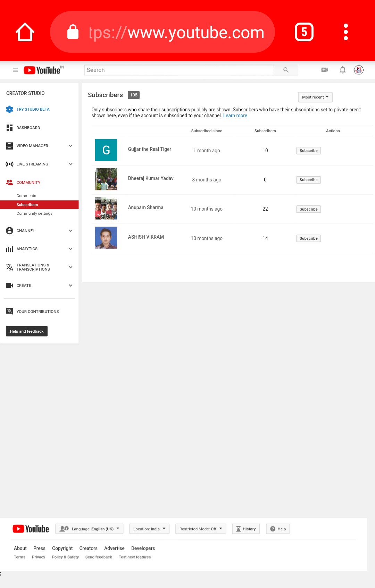Open Gujjar the Real Tiger avatar thumbnail
Screen dimensions: 375x588
tap(106, 150)
